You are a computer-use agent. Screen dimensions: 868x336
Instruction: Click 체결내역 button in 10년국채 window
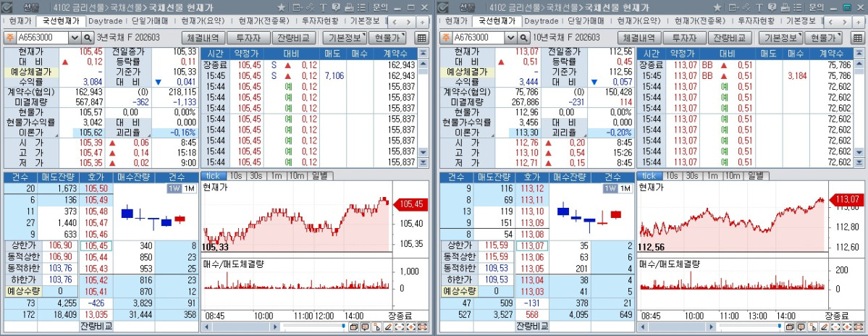(x=640, y=38)
